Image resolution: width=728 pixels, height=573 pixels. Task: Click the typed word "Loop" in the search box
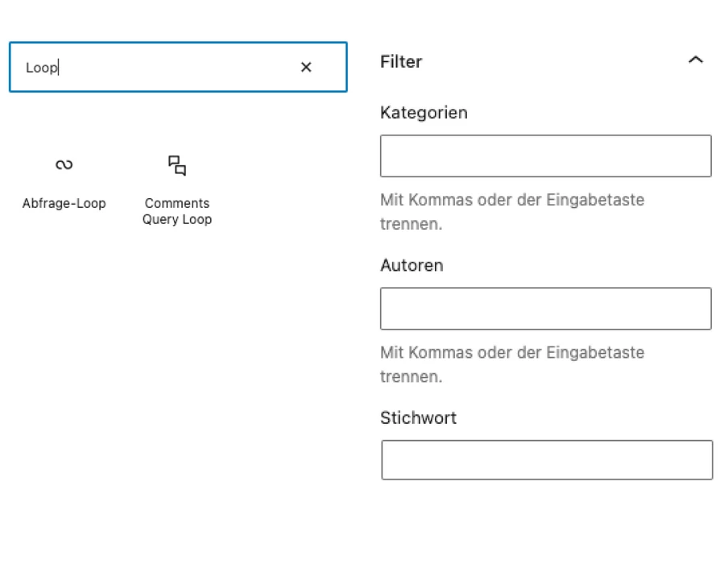(41, 68)
